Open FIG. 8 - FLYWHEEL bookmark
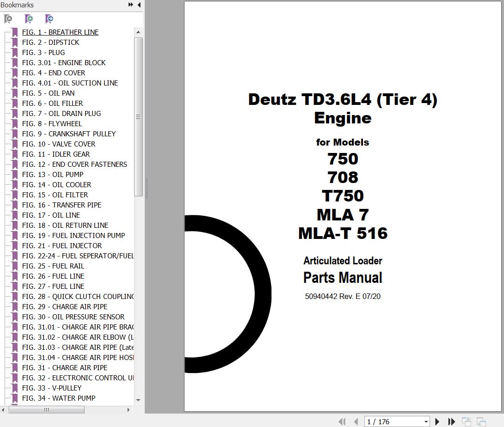The image size is (504, 427). (52, 124)
